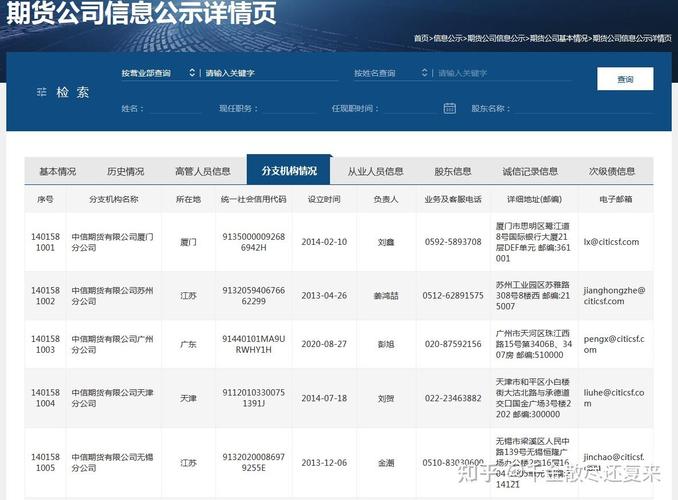Select 中信期货有限公司无锡分公司 row name
This screenshot has width=678, height=500.
[112, 462]
